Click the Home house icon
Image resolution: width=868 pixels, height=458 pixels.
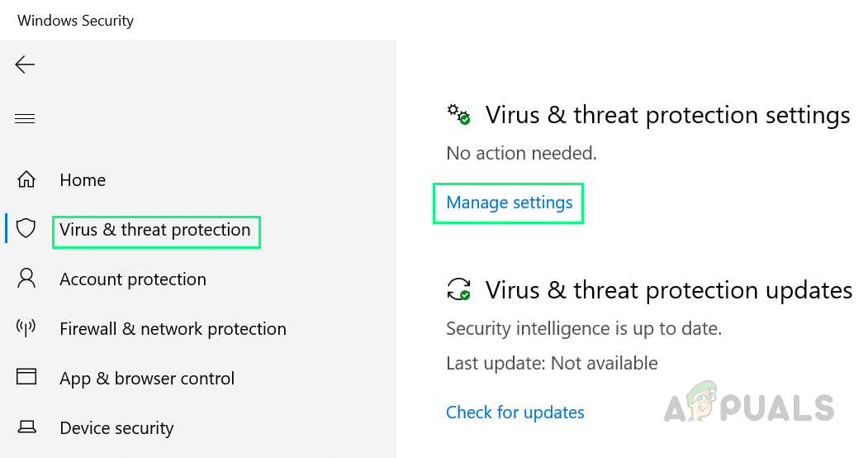[x=26, y=179]
